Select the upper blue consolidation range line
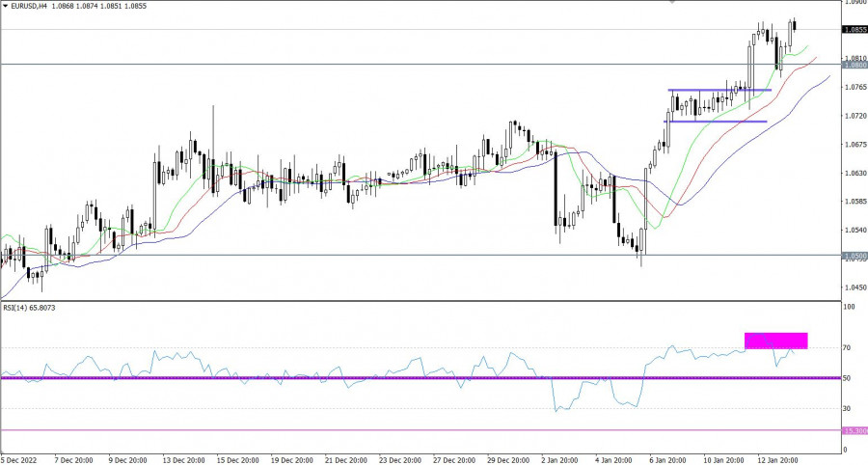The image size is (868, 465). pos(719,91)
